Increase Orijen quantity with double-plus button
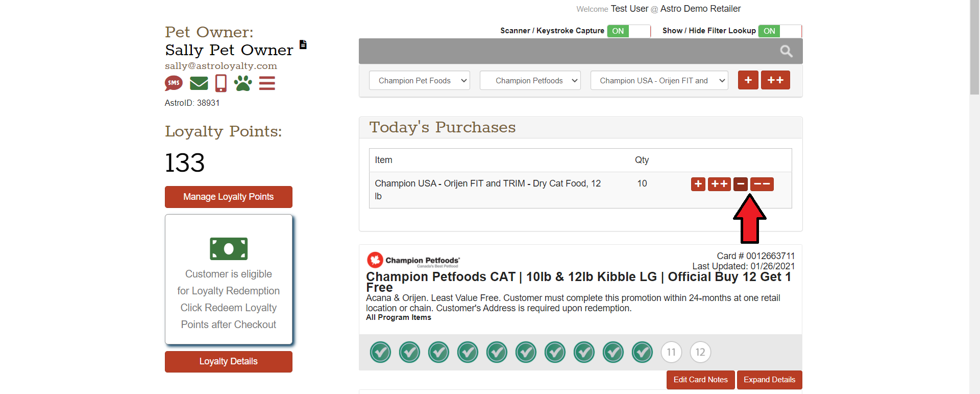The width and height of the screenshot is (980, 394). tap(719, 184)
